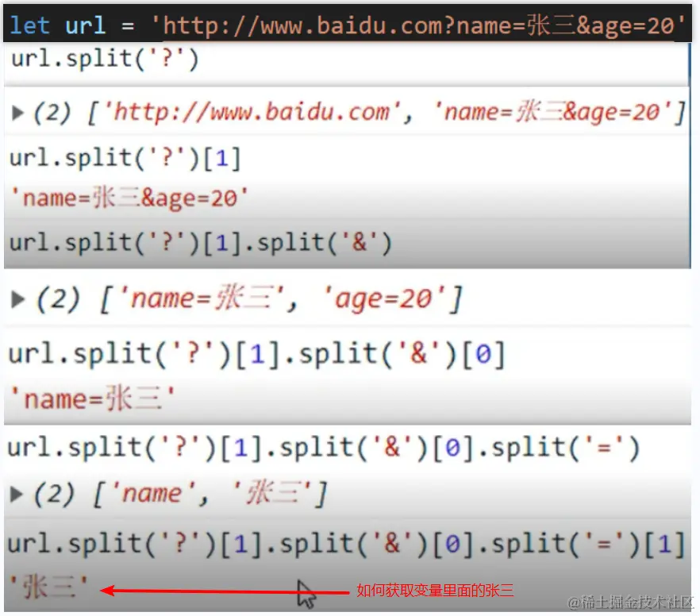Click the input ending with .split('=')[1]
This screenshot has height=616, width=700.
pos(346,544)
